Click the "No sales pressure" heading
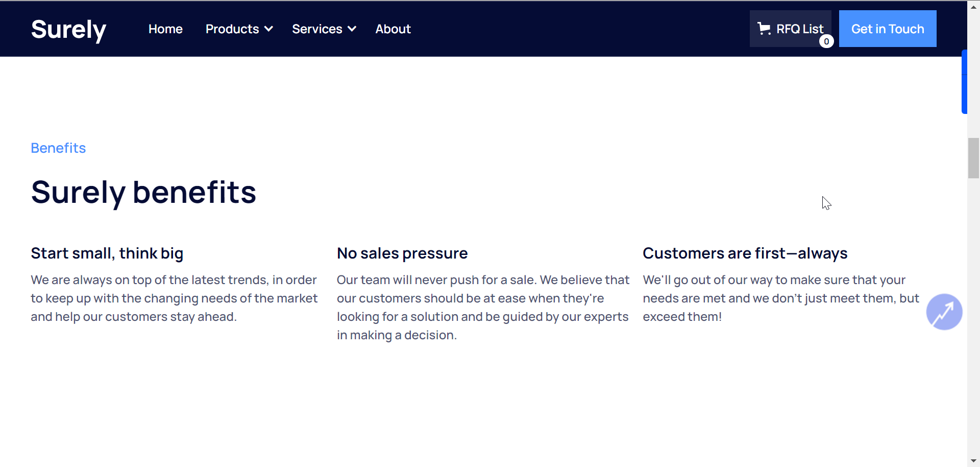This screenshot has width=980, height=467. coord(402,253)
